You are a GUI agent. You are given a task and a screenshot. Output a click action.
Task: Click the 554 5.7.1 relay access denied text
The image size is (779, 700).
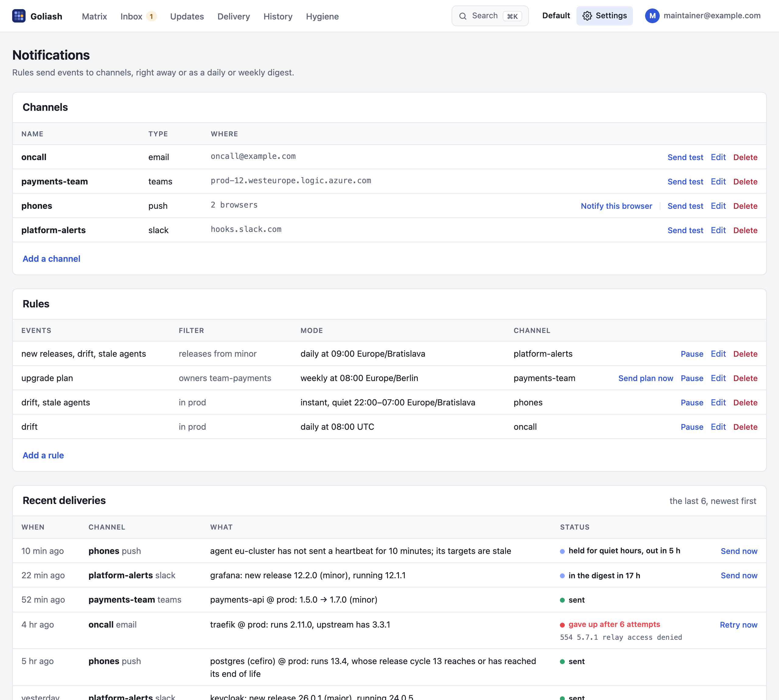621,637
